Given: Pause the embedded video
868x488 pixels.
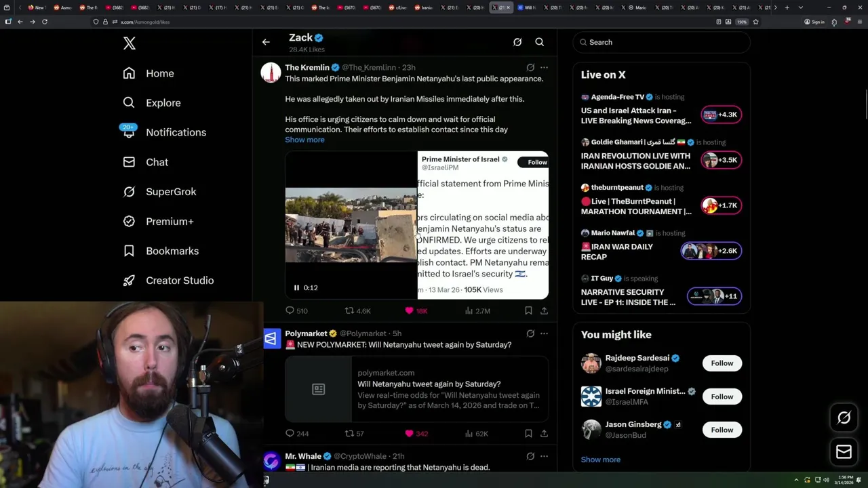Looking at the screenshot, I should (x=296, y=287).
